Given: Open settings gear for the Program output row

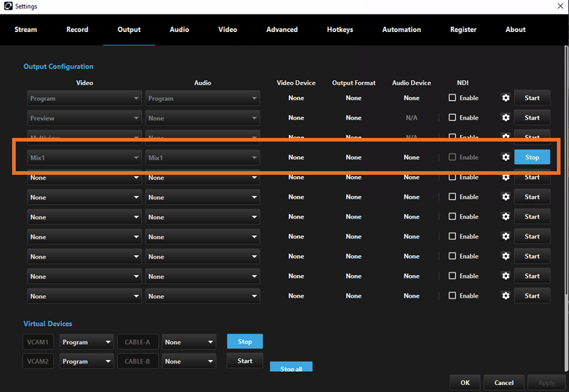Looking at the screenshot, I should [x=505, y=97].
